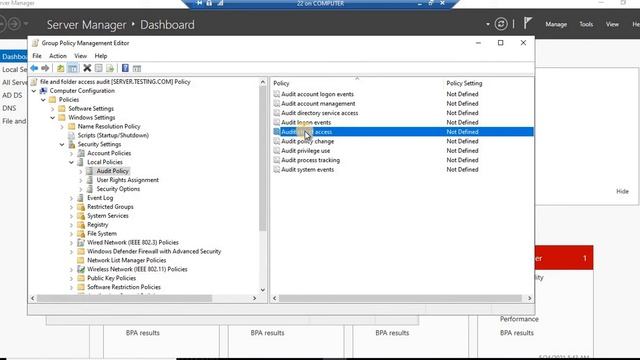Viewport: 640px width, 360px height.
Task: Select Software Restriction Policies tree item
Action: point(124,287)
